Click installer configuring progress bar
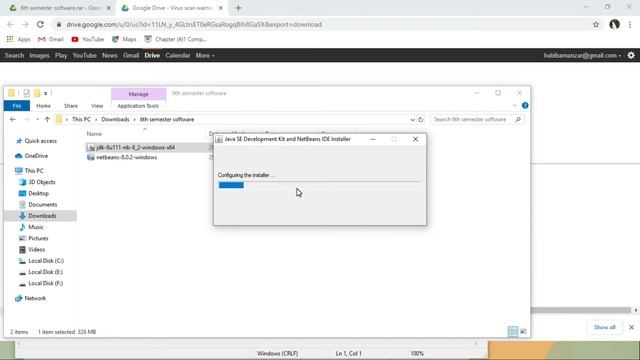The image size is (640, 360). point(319,185)
